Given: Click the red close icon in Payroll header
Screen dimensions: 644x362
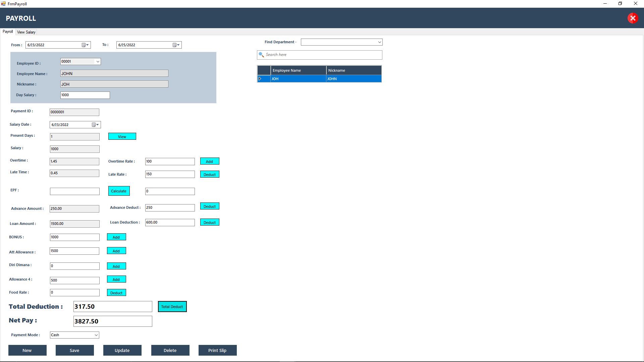Looking at the screenshot, I should (x=633, y=18).
